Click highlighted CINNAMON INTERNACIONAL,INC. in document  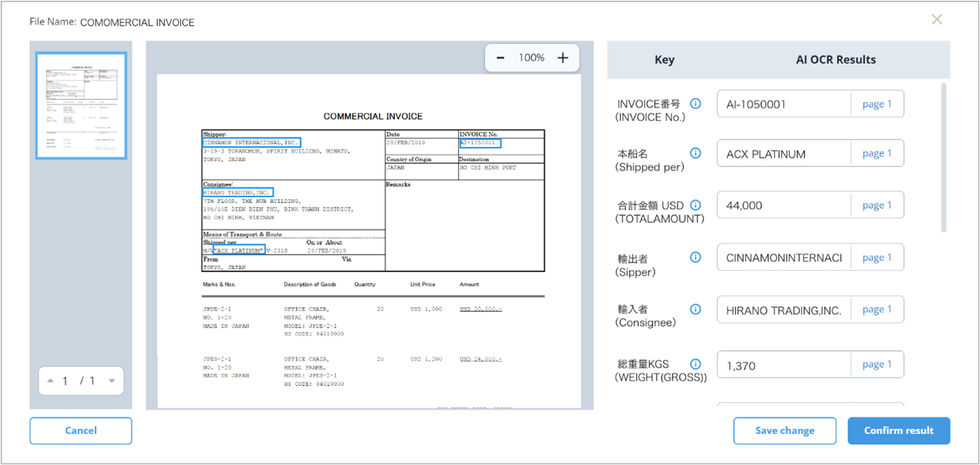point(251,142)
